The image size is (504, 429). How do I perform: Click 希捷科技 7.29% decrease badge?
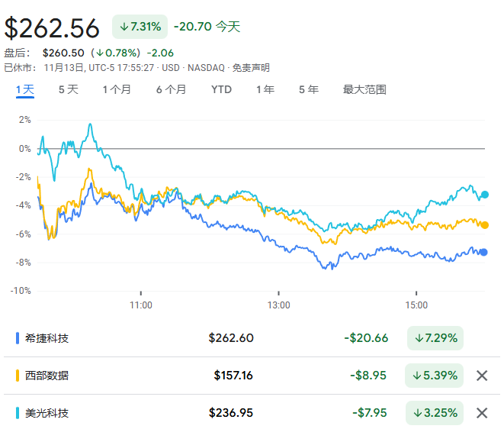435,338
